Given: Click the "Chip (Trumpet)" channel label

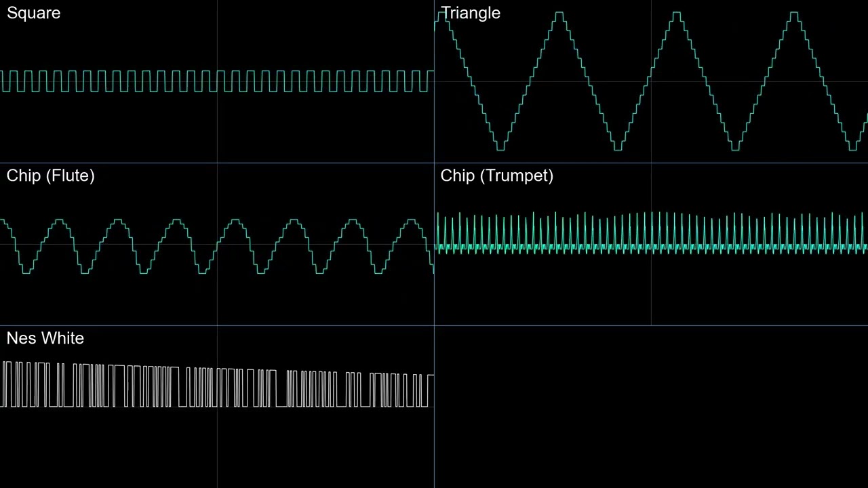Looking at the screenshot, I should click(x=496, y=176).
